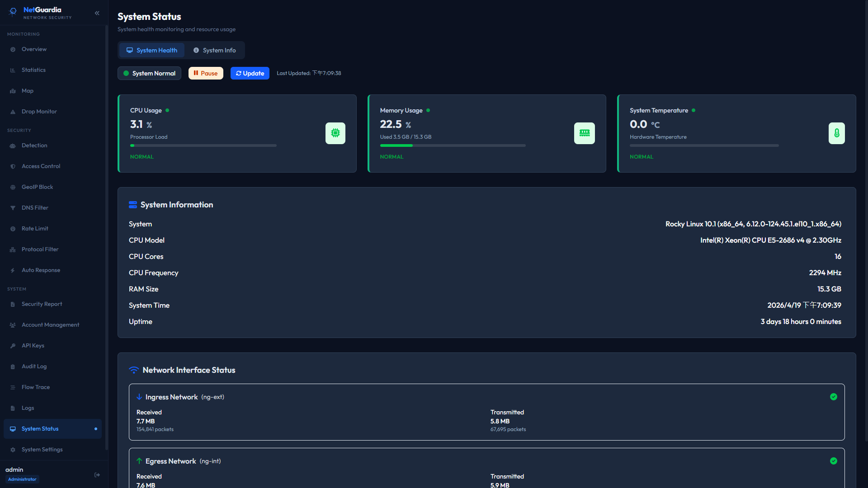Open GeoIP Block globe icon
The image size is (868, 488).
click(13, 187)
